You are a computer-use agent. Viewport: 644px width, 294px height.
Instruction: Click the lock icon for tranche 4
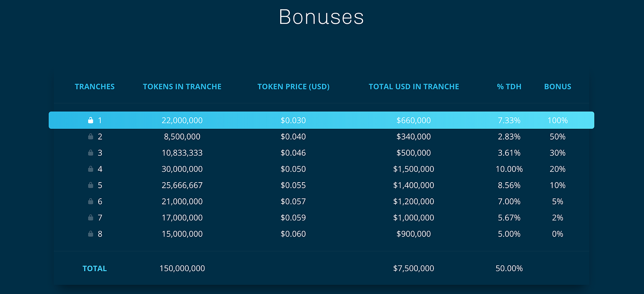pyautogui.click(x=91, y=169)
